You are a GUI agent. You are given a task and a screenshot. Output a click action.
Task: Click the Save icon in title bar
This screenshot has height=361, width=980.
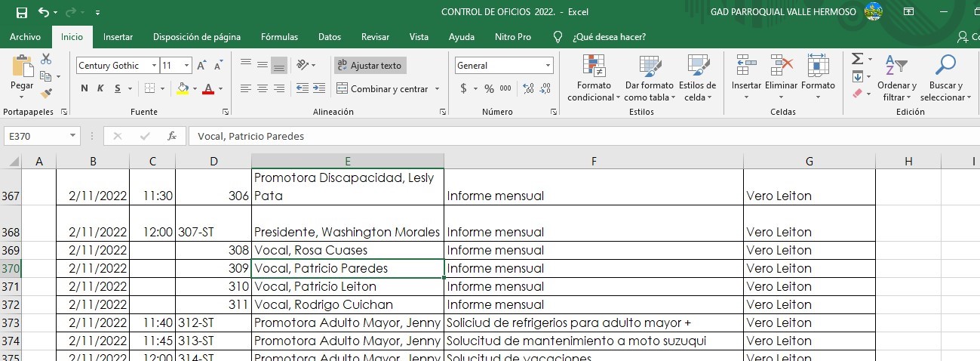pos(21,12)
